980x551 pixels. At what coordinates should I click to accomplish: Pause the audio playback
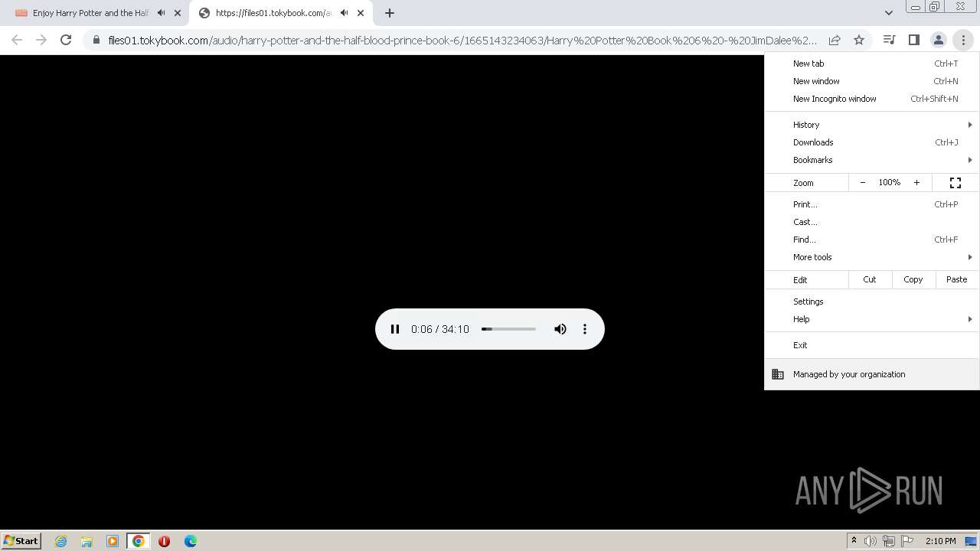point(395,329)
